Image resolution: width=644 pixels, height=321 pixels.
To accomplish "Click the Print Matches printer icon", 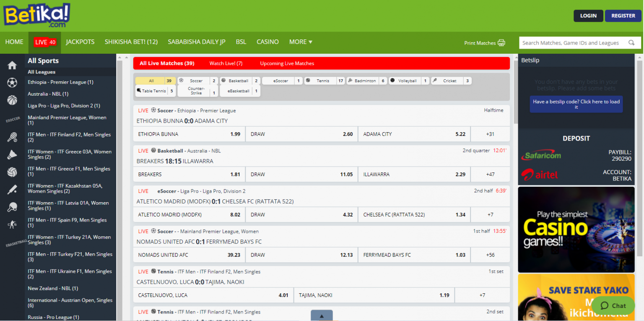I will 501,42.
